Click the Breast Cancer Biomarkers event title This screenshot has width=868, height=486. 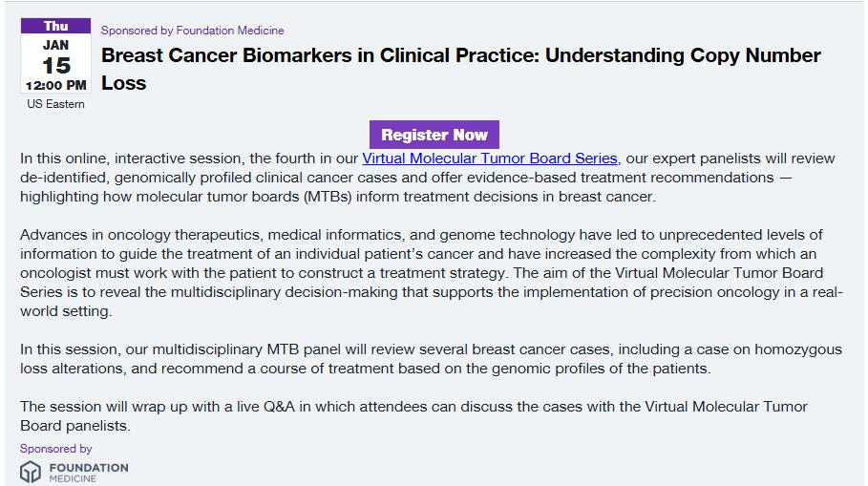pos(460,55)
